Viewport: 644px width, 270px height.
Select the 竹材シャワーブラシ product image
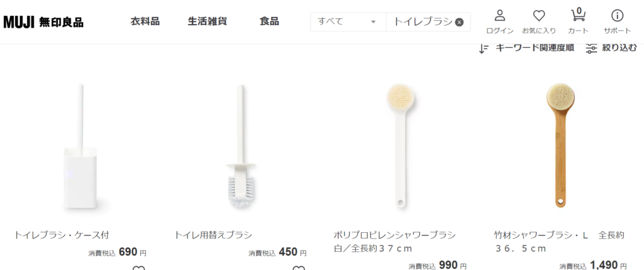[560, 145]
